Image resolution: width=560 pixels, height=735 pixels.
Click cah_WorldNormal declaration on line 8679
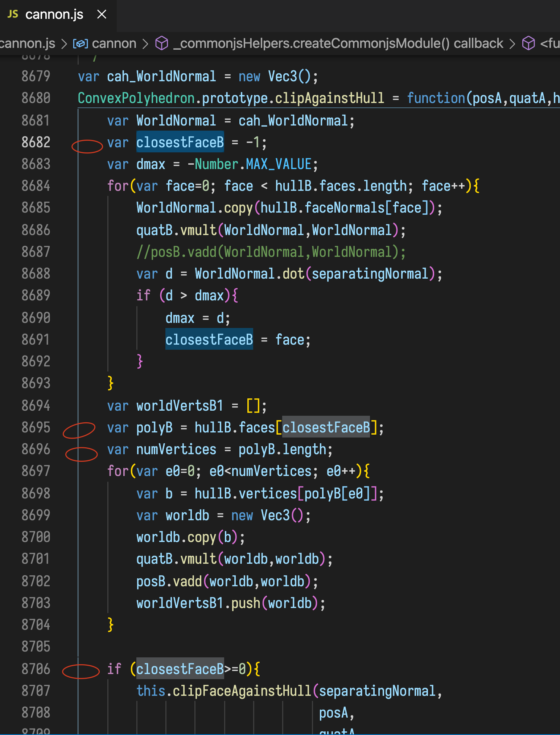click(x=161, y=77)
